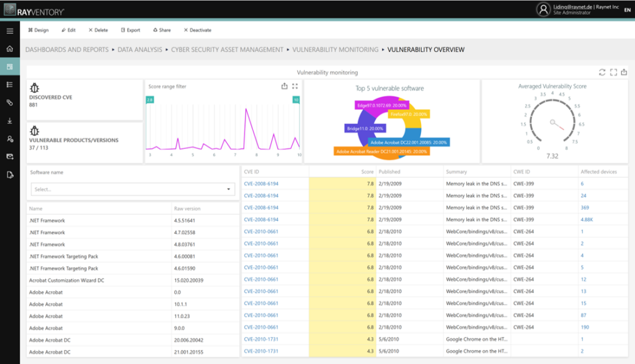
Task: Click share icon beside dashboard fullscreen icon
Action: pyautogui.click(x=624, y=72)
